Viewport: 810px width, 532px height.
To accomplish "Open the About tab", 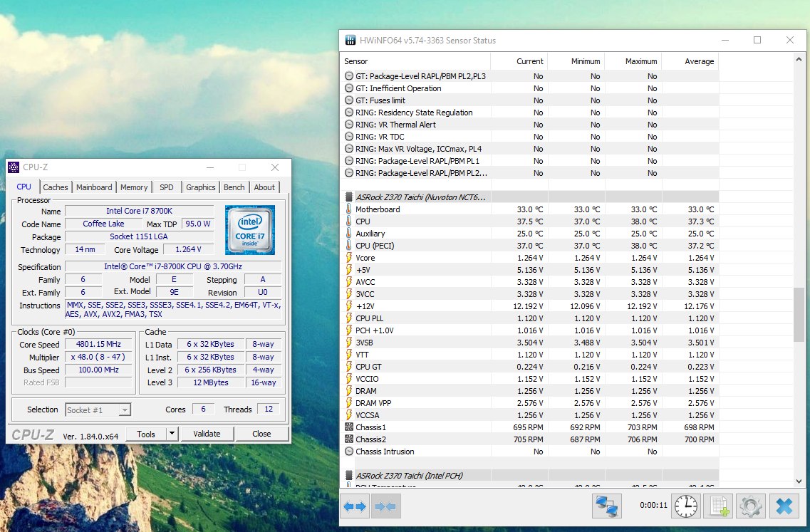I will [264, 187].
